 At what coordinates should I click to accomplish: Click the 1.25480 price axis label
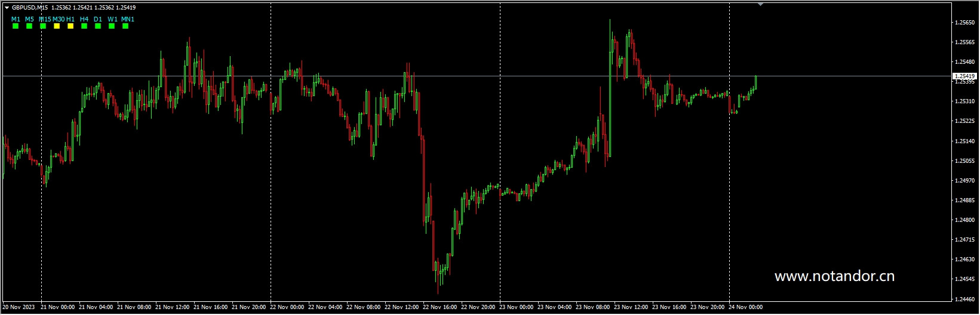965,62
